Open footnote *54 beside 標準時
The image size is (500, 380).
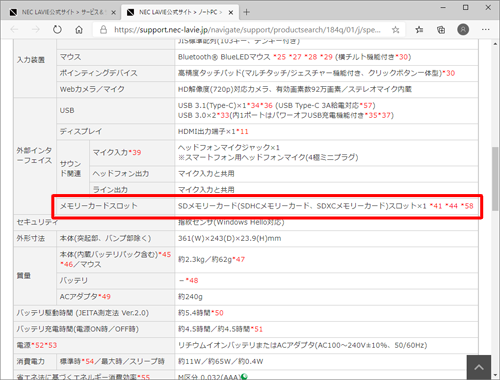click(88, 362)
